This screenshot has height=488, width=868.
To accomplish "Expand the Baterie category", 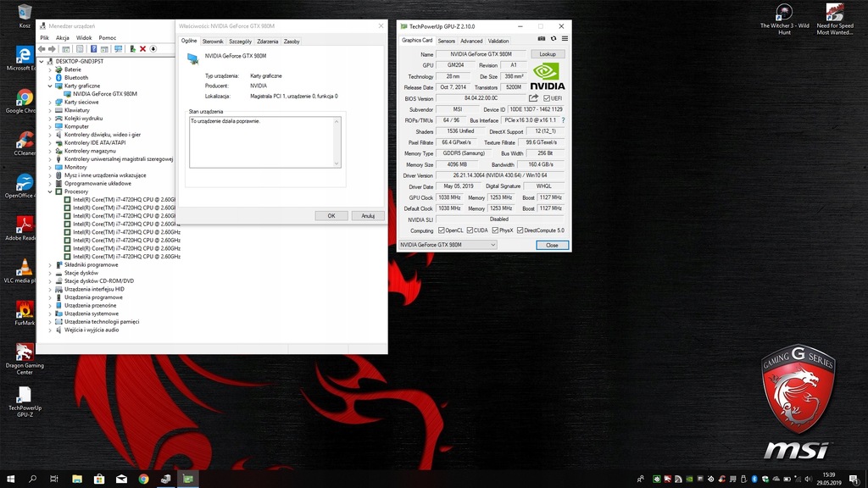I will [50, 69].
